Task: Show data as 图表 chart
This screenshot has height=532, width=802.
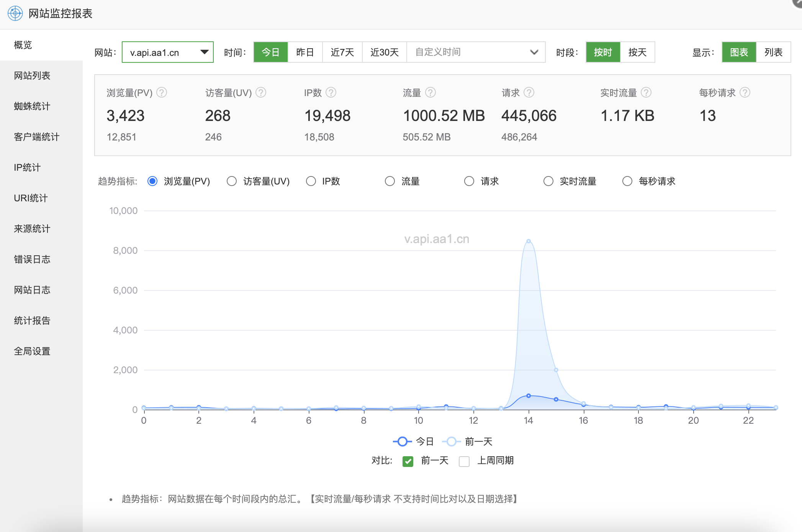Action: [739, 52]
